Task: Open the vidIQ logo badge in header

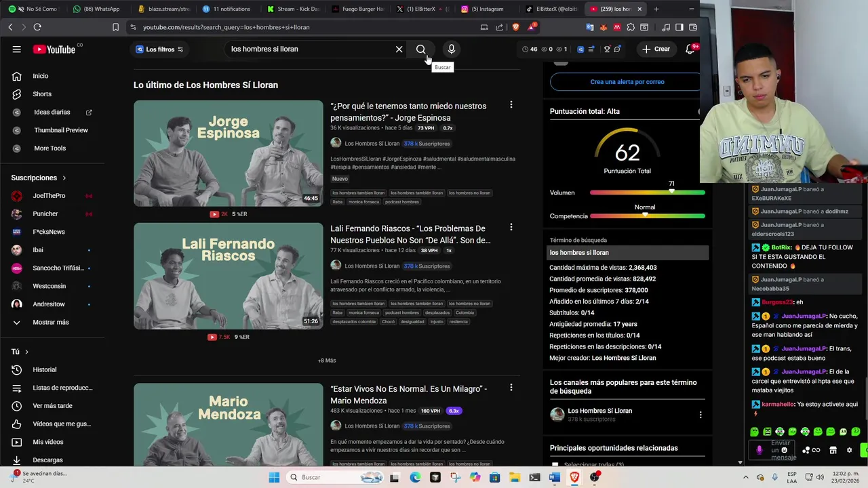Action: coord(580,49)
